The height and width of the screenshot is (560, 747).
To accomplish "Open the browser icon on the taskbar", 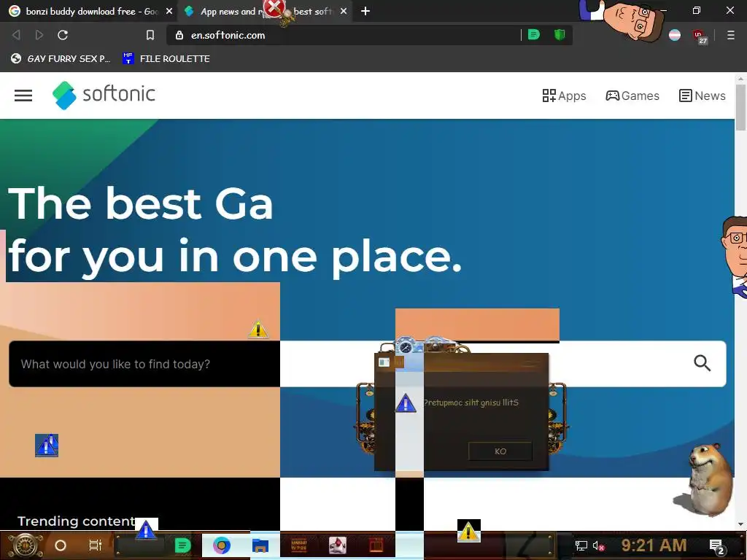I will pos(222,545).
